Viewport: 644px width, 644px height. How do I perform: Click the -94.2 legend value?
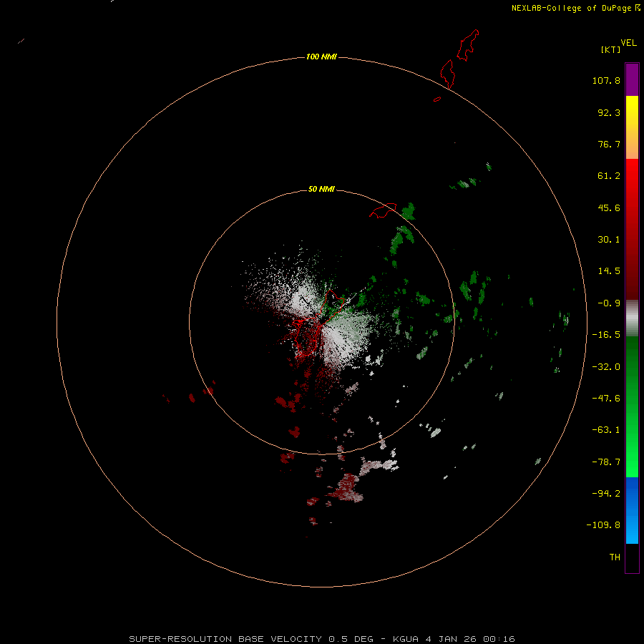[x=606, y=493]
